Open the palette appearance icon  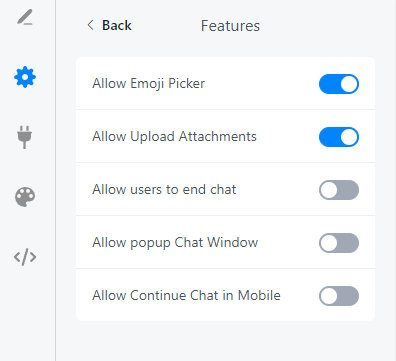25,197
